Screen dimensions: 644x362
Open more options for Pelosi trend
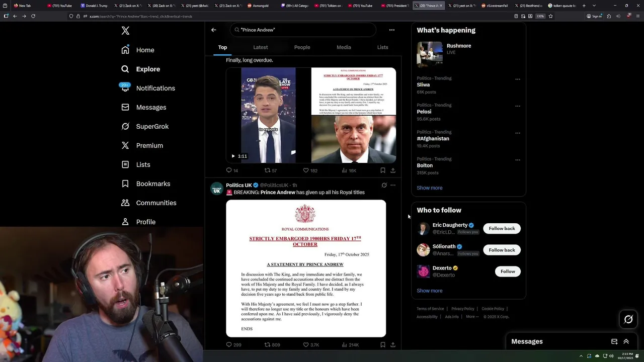tap(518, 106)
